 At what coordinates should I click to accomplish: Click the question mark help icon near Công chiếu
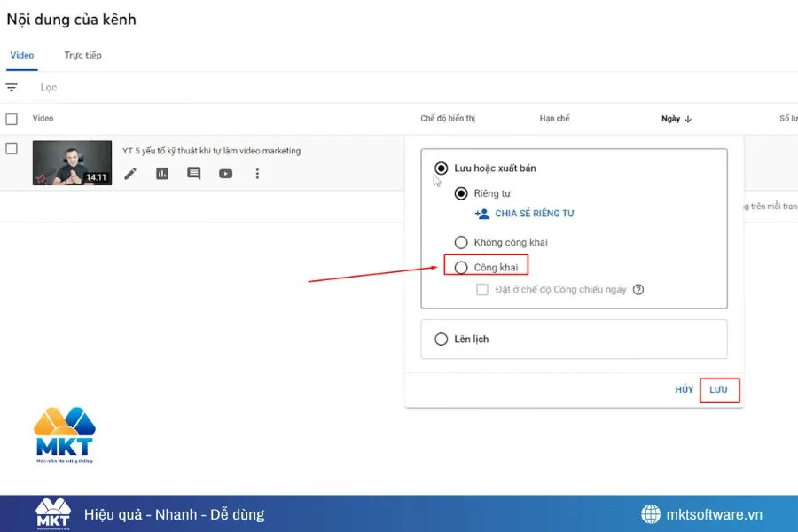coord(638,289)
